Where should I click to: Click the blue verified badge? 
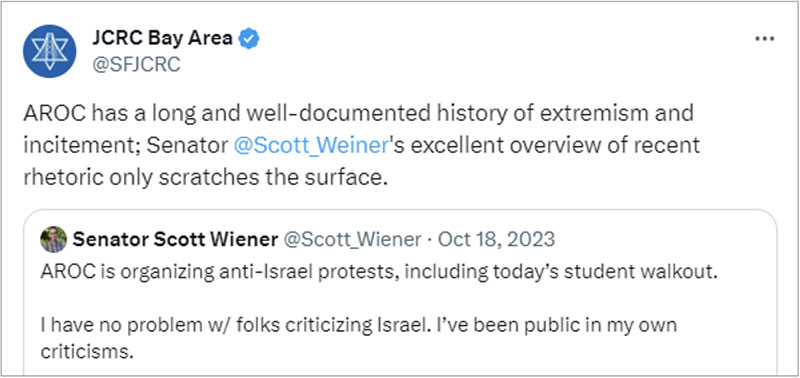(x=249, y=38)
